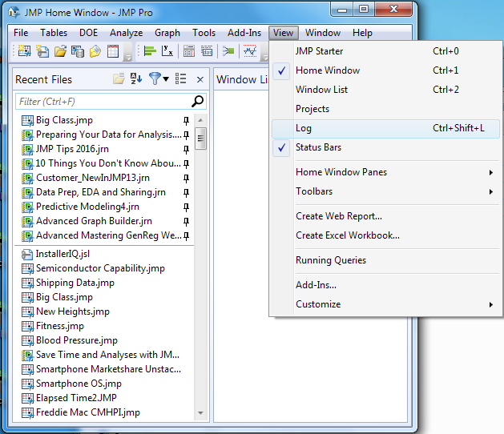
Task: Choose Add-Ins... in the View menu
Action: point(385,285)
